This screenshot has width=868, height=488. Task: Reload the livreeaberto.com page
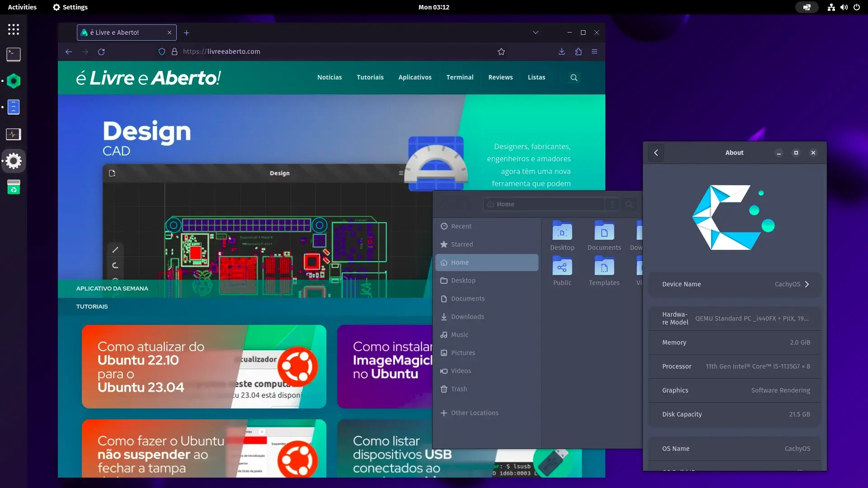101,52
